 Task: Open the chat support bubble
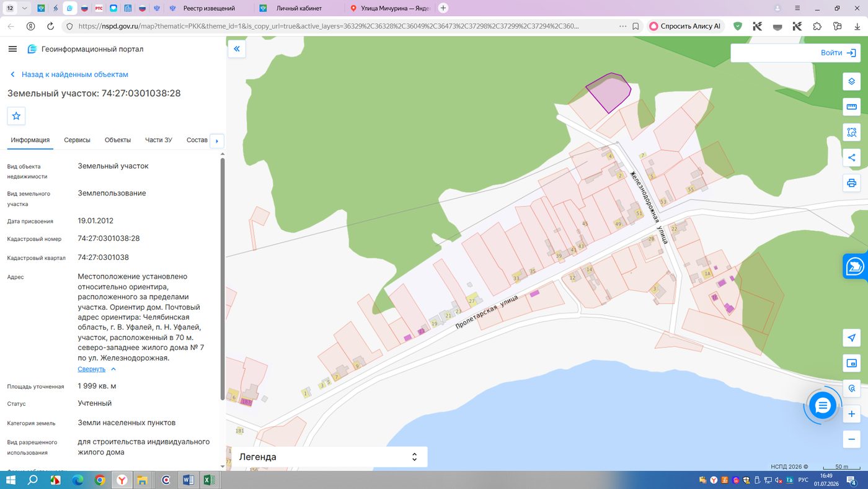[x=823, y=406]
